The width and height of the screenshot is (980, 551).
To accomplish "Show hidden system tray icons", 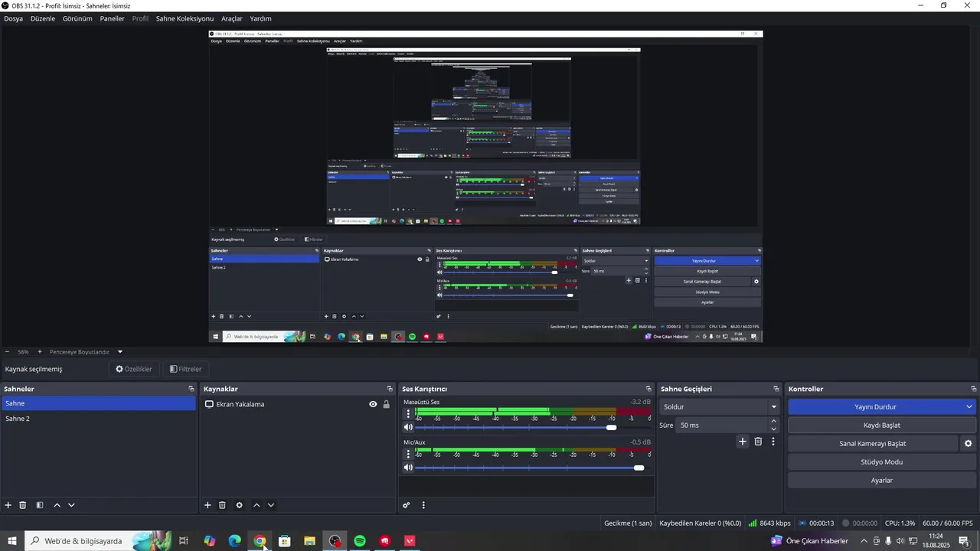I will pyautogui.click(x=864, y=541).
